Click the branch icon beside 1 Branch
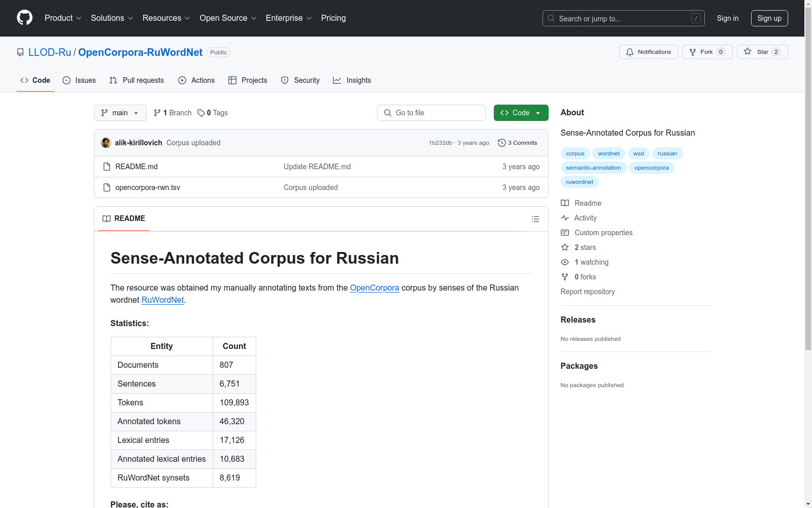 coord(157,113)
